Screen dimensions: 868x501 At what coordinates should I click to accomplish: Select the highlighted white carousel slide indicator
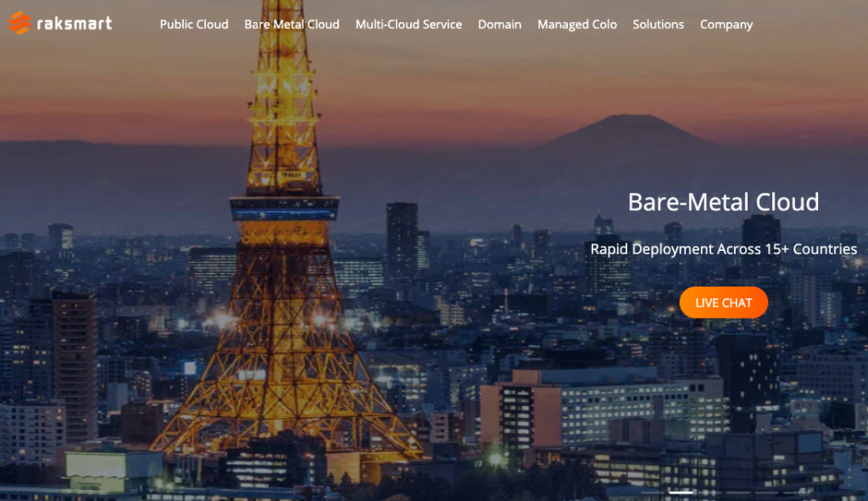click(x=681, y=492)
